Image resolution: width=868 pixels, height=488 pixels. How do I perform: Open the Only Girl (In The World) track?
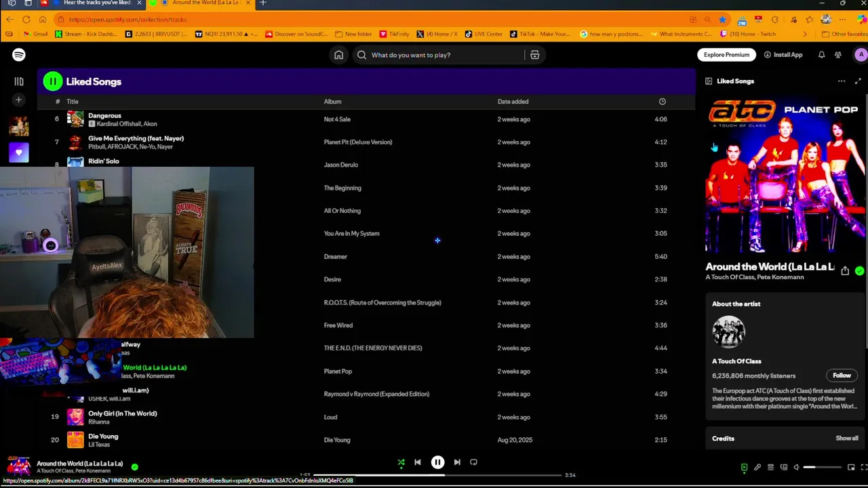click(123, 413)
